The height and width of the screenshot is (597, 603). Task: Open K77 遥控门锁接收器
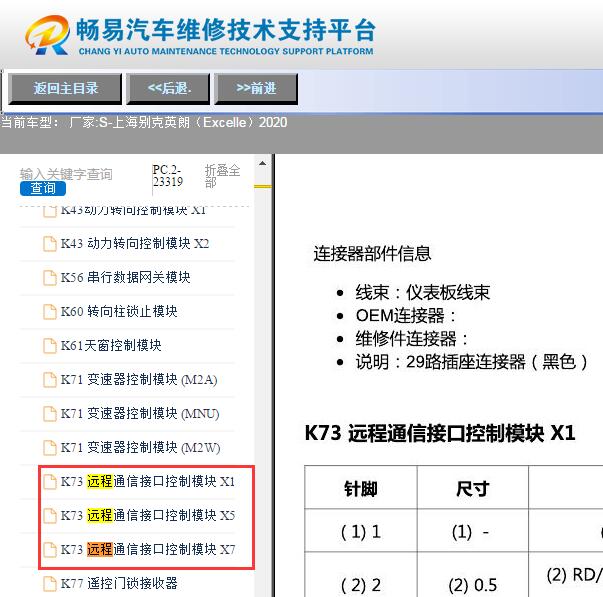tap(119, 583)
